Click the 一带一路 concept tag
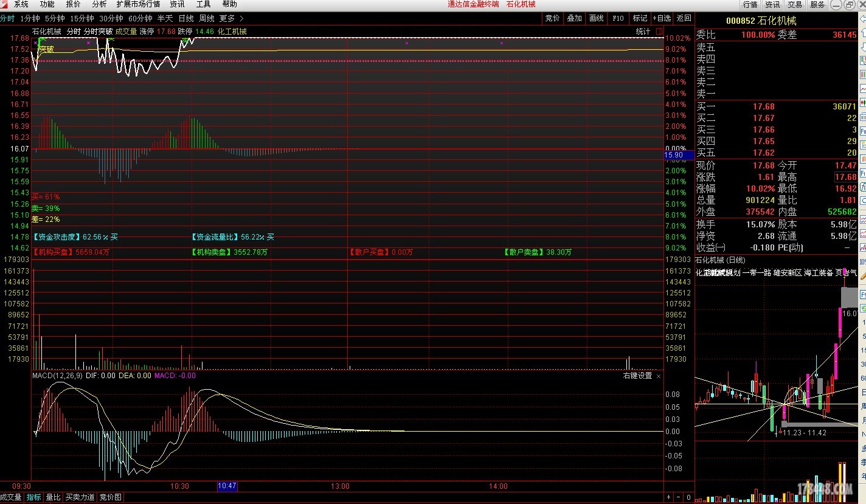This screenshot has height=504, width=866. click(x=757, y=273)
